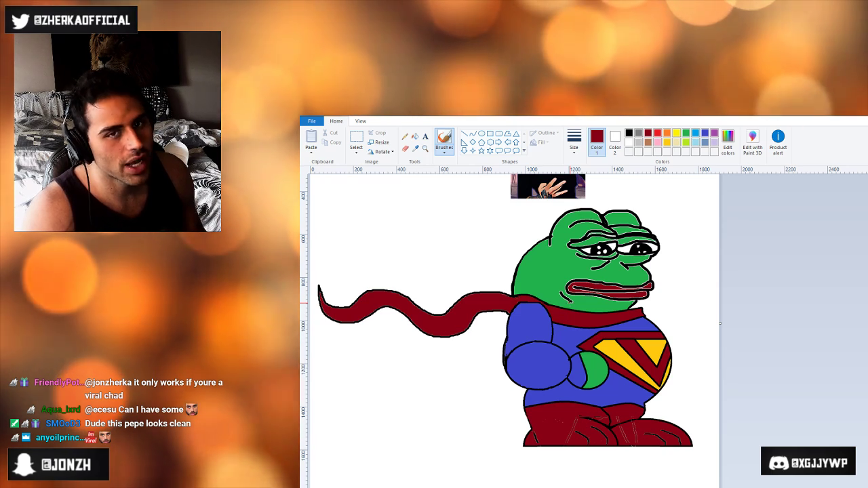Click the small hand thumbnail on canvas
This screenshot has width=868, height=488.
tap(548, 186)
